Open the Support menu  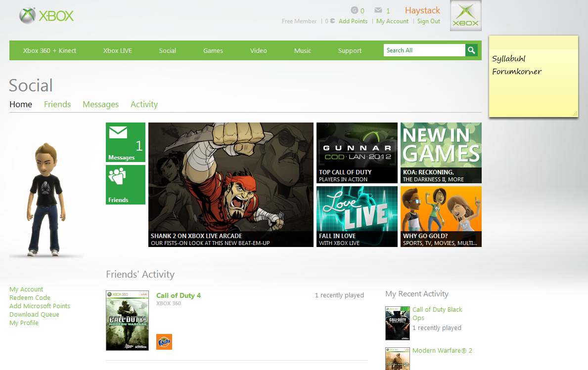pyautogui.click(x=350, y=50)
